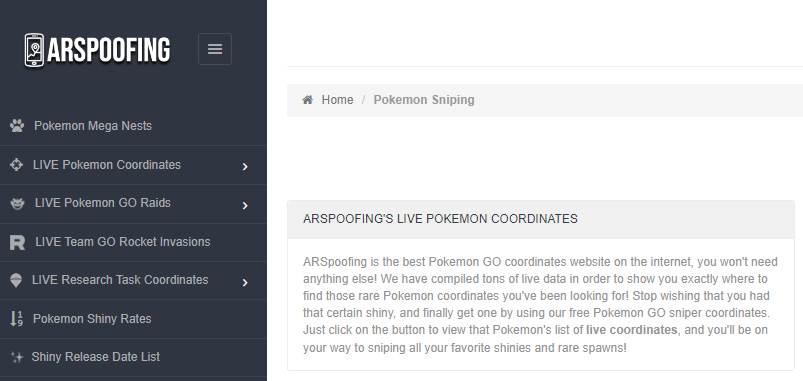
Task: Toggle the hamburger menu button
Action: pos(215,49)
